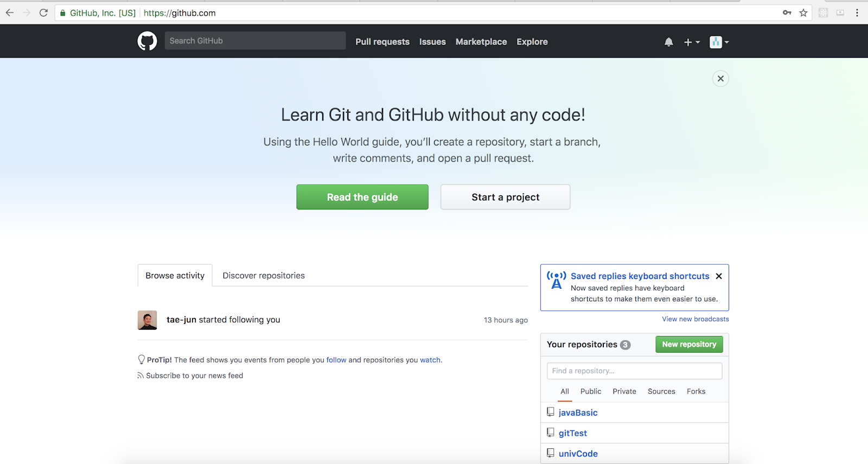The width and height of the screenshot is (868, 464).
Task: Open the gitTest repository
Action: [573, 433]
